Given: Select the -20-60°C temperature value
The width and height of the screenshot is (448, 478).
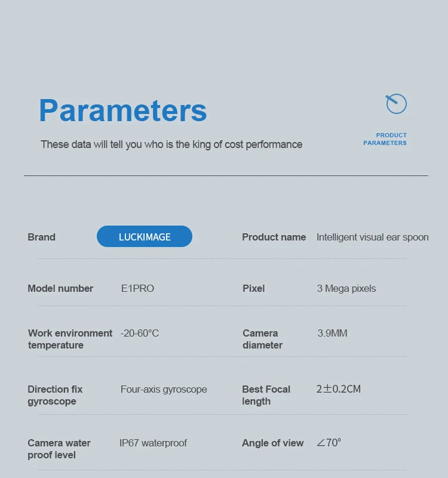Looking at the screenshot, I should (x=140, y=333).
